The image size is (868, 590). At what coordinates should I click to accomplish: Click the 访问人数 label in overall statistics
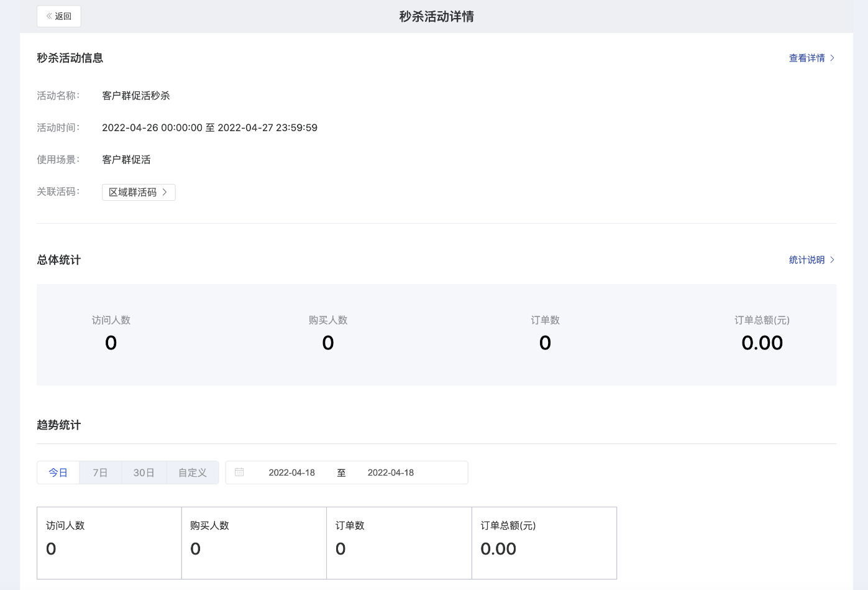111,320
